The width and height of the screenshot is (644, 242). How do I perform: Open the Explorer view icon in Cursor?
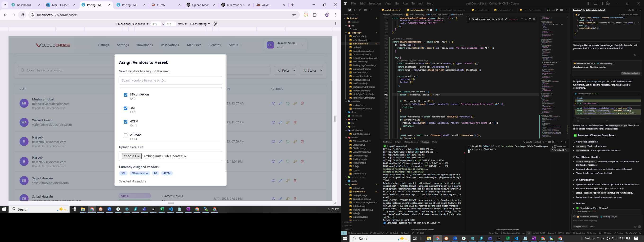coord(349,10)
